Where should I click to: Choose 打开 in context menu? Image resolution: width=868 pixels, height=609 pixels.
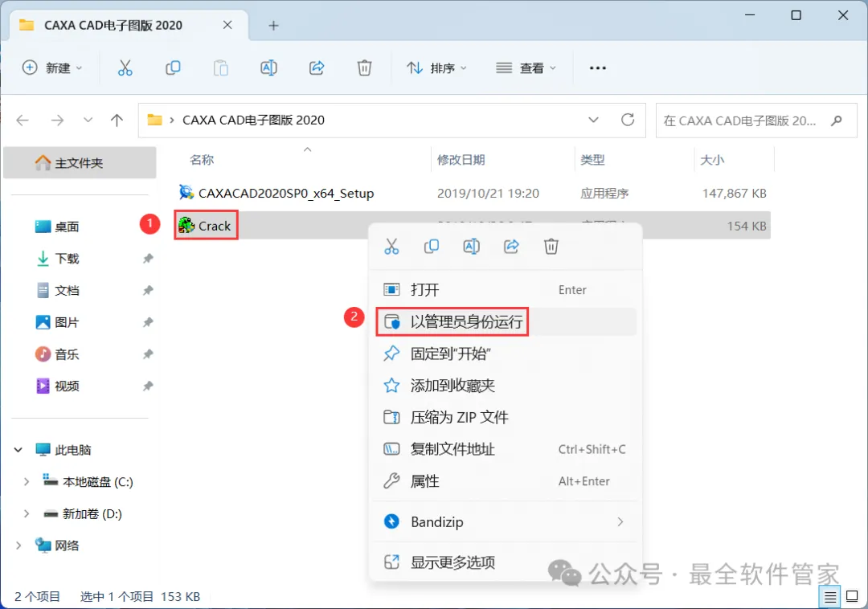506,290
